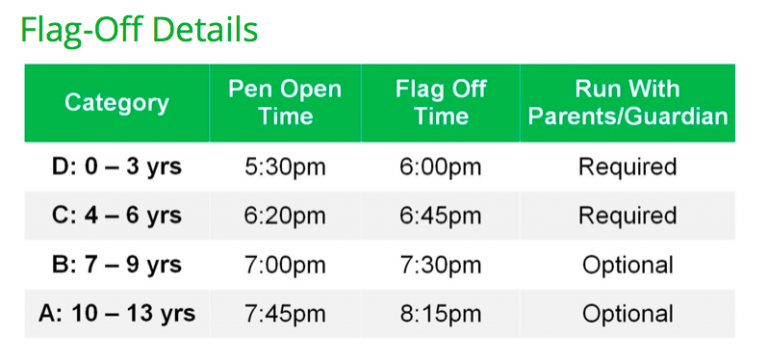The image size is (768, 362).
Task: Click the Pen Open Time header
Action: click(x=285, y=103)
